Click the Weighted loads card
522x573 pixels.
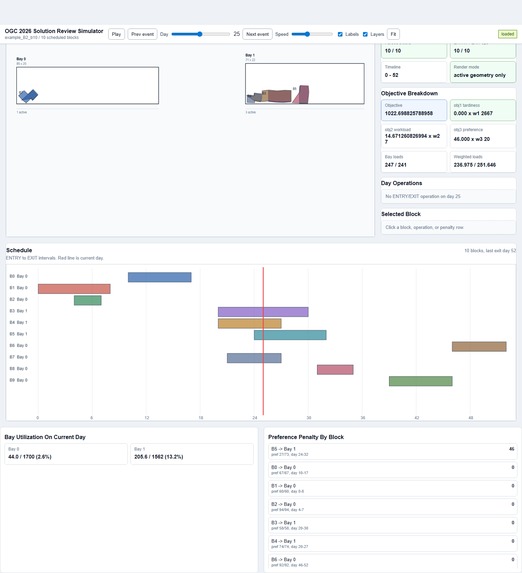point(483,162)
